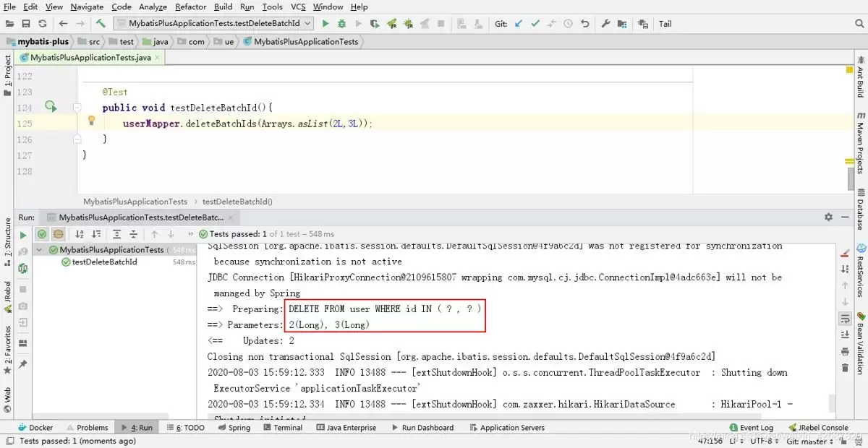
Task: Click Scroll to End icon beside console
Action: [844, 335]
